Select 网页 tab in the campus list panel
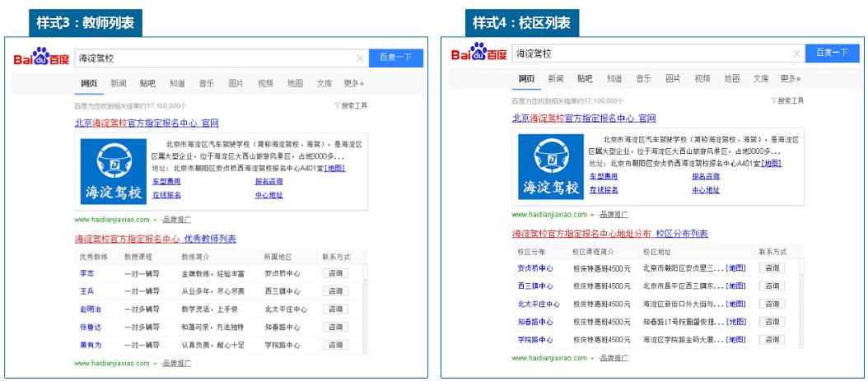Viewport: 868px width, 381px height. [526, 78]
